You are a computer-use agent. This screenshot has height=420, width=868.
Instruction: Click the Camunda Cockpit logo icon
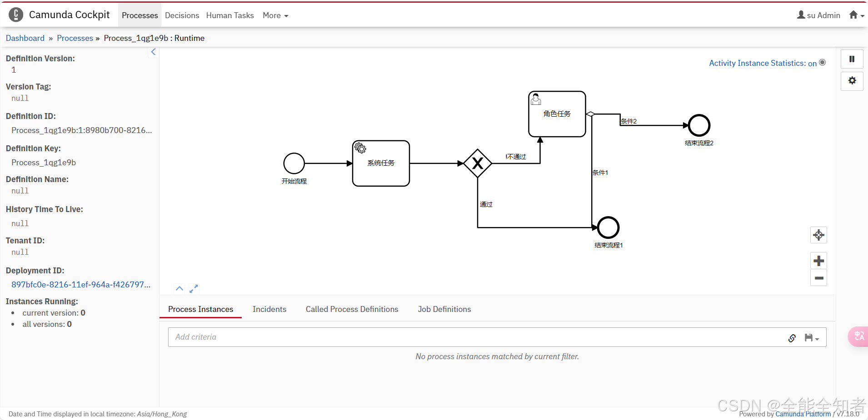point(16,15)
